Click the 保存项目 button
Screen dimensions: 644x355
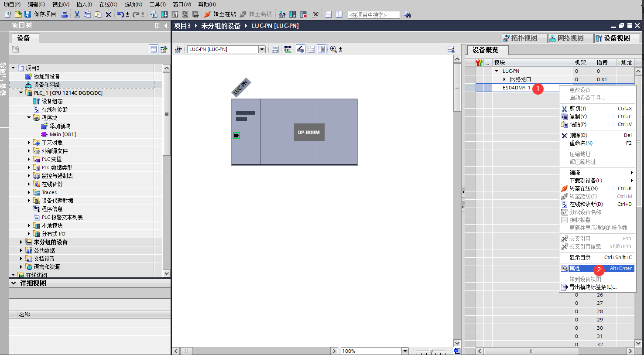coord(45,14)
